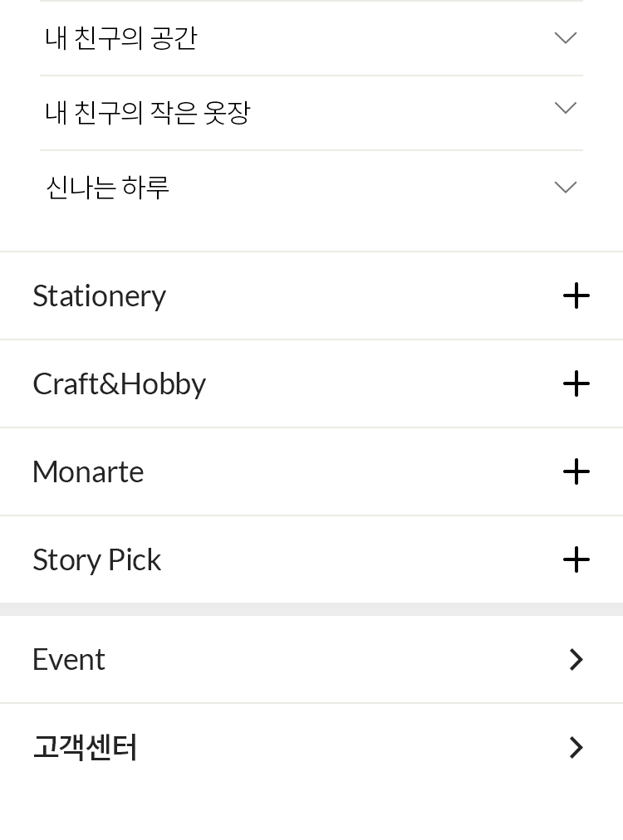Tap the plus icon for Monarte
The image size is (623, 840).
576,471
